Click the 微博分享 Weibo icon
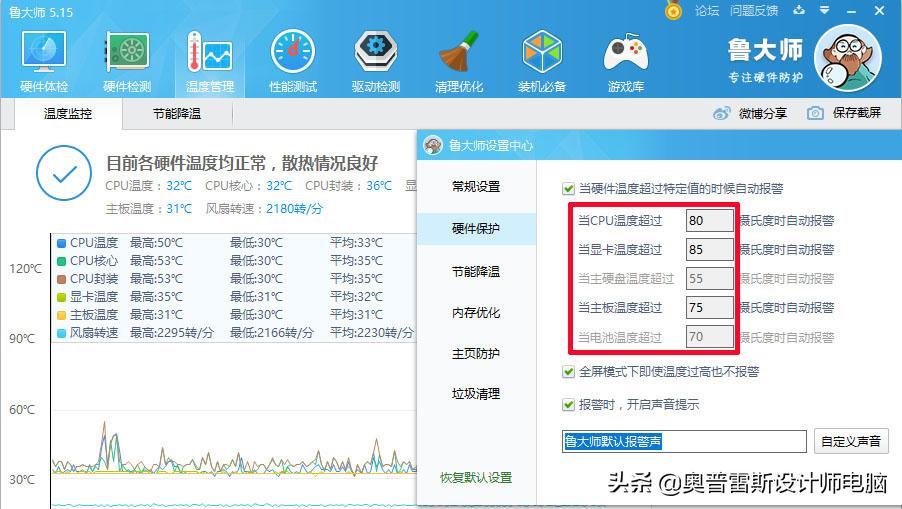The height and width of the screenshot is (509, 902). tap(721, 113)
